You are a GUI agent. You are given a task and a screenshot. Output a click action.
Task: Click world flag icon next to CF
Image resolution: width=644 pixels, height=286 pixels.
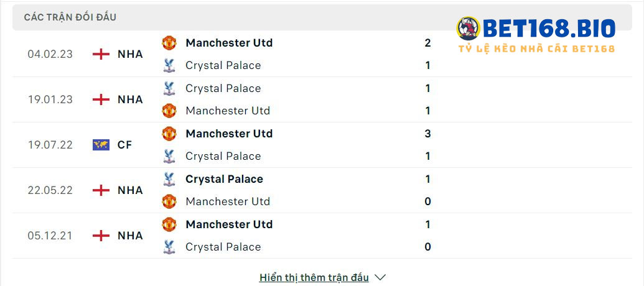coord(101,145)
